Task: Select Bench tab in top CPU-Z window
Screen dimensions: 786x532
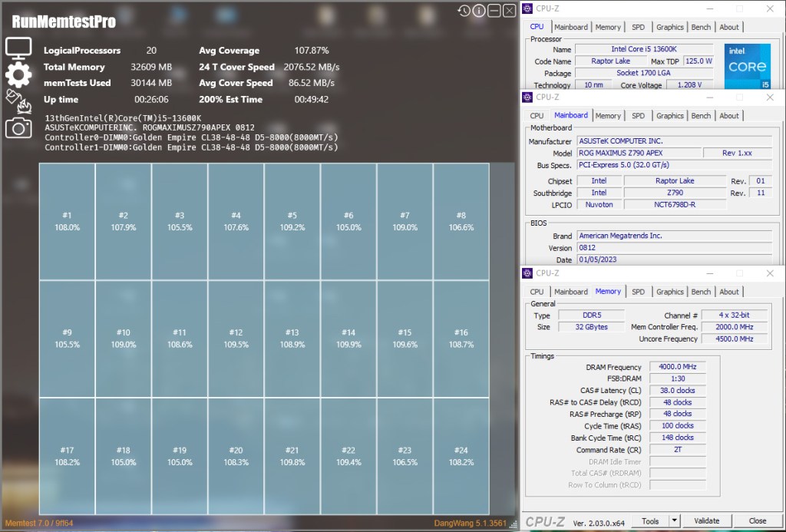Action: (x=701, y=27)
